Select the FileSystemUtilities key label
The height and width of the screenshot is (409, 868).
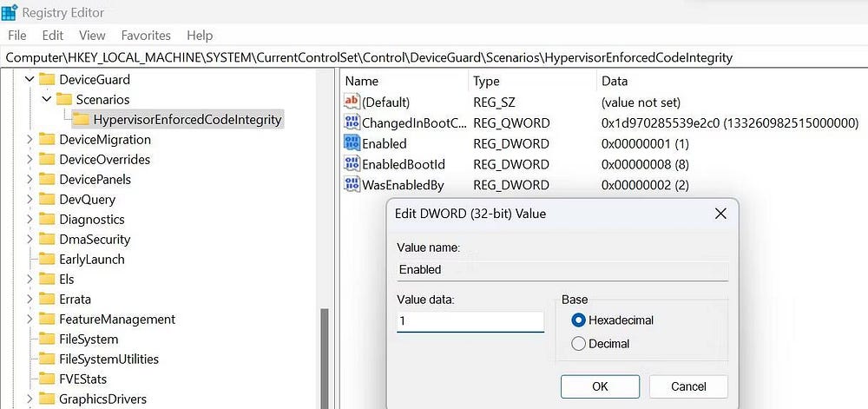click(x=109, y=360)
